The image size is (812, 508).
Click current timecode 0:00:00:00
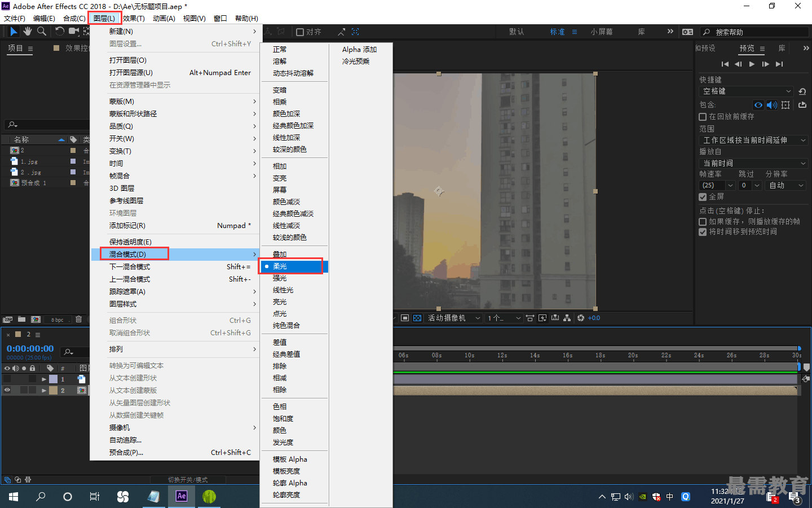coord(30,349)
